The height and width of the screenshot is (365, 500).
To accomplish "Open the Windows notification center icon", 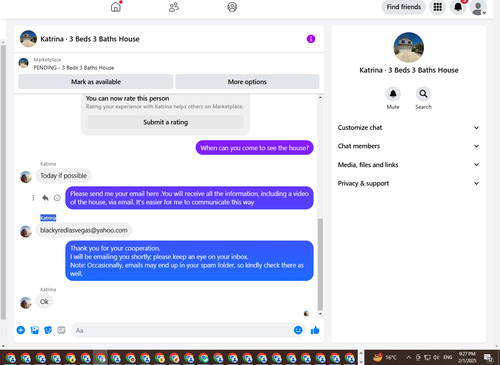I will pyautogui.click(x=488, y=358).
